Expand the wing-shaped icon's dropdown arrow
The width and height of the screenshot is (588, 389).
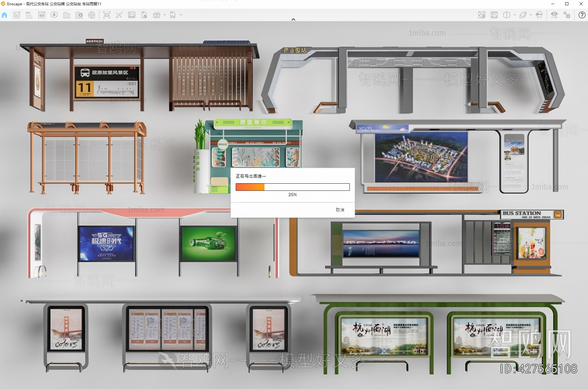(531, 15)
